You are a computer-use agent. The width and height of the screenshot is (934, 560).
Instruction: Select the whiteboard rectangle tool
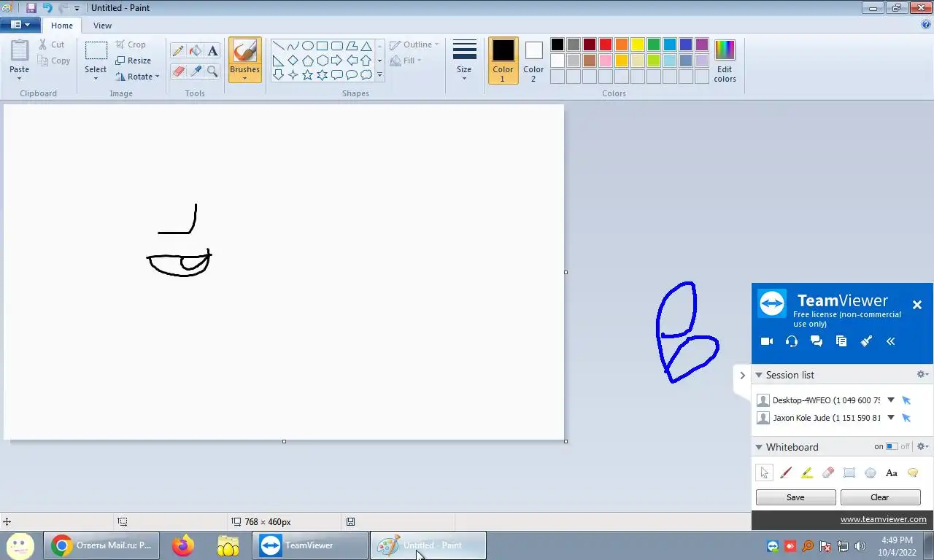[849, 472]
